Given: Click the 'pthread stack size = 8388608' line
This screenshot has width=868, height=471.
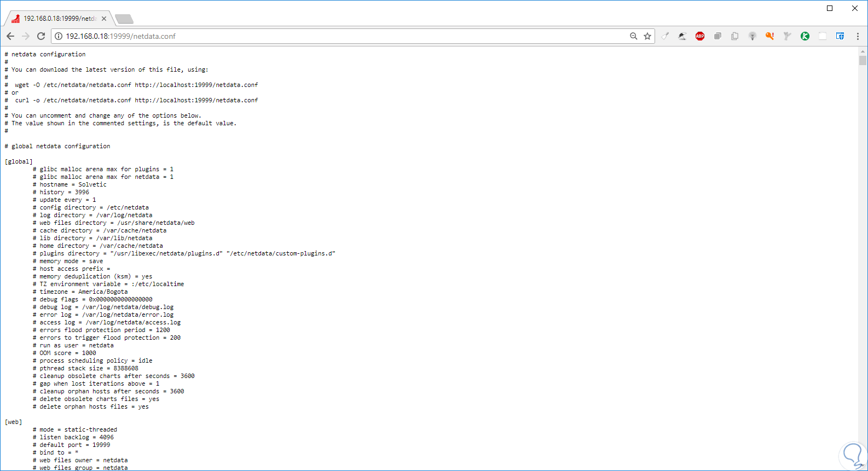Looking at the screenshot, I should (85, 368).
